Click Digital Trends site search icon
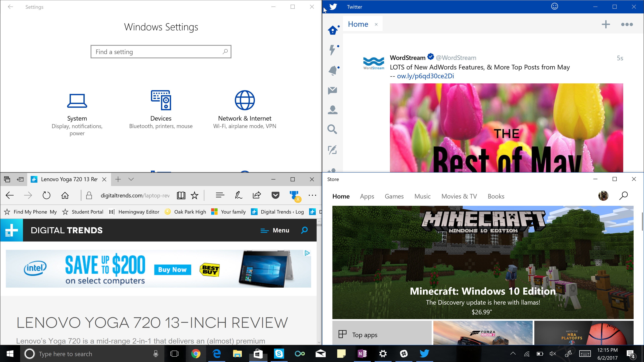The image size is (644, 362). tap(304, 230)
